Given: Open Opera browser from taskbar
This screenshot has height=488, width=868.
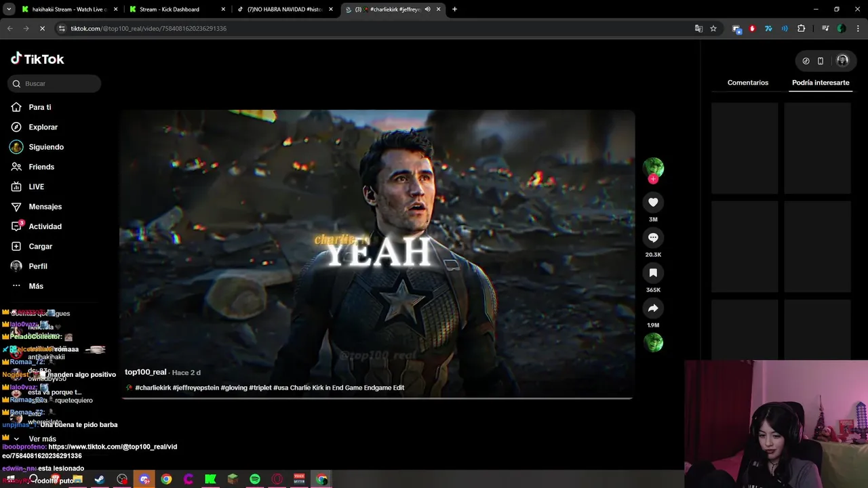Looking at the screenshot, I should click(x=277, y=479).
